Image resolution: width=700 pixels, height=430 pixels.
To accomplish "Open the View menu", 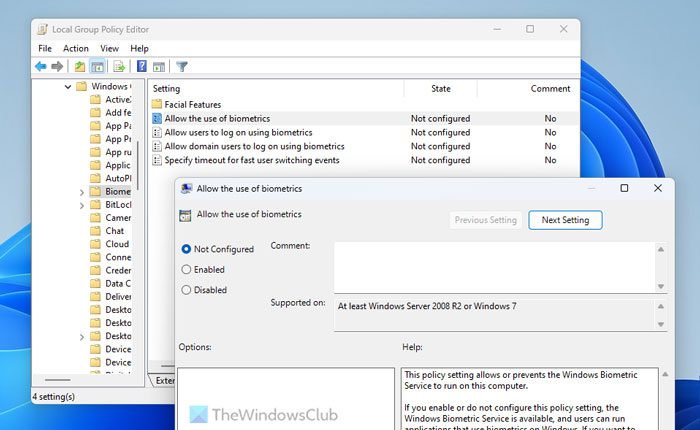I will point(109,48).
